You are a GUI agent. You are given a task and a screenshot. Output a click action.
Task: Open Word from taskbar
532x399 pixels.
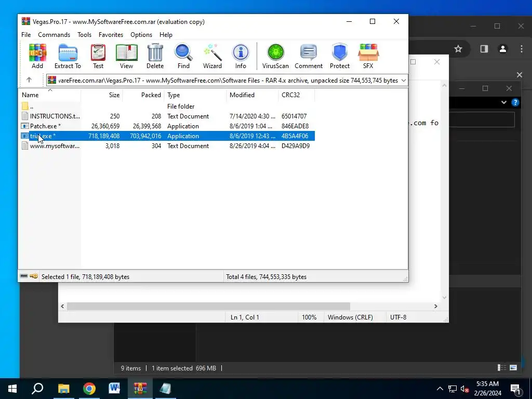point(114,389)
